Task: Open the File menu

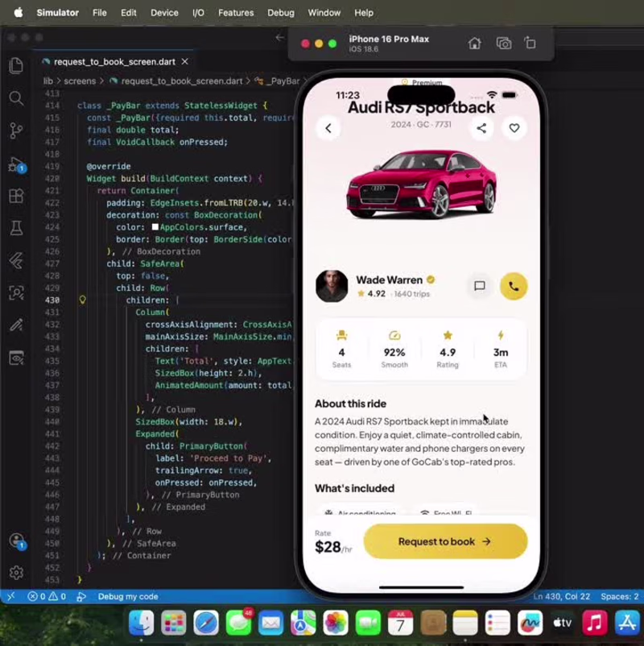Action: pos(99,13)
